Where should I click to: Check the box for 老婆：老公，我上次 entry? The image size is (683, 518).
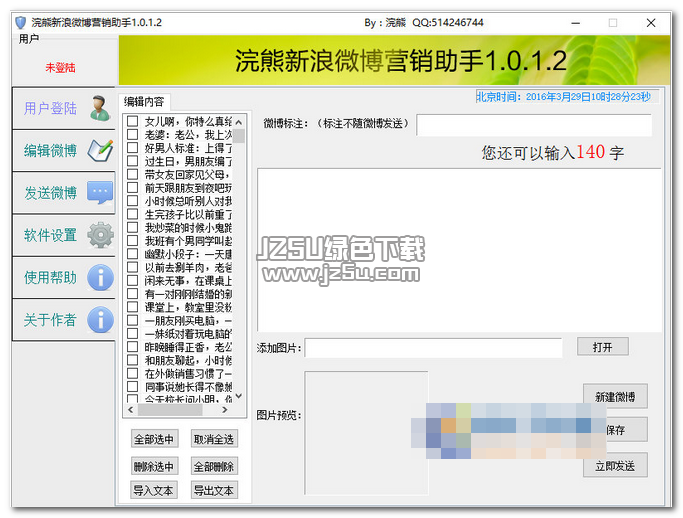(x=132, y=135)
